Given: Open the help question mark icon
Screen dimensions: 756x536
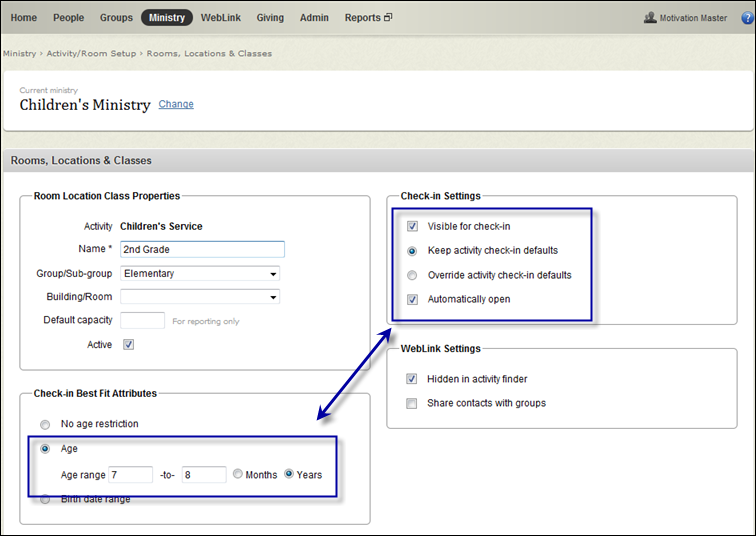Looking at the screenshot, I should (747, 18).
